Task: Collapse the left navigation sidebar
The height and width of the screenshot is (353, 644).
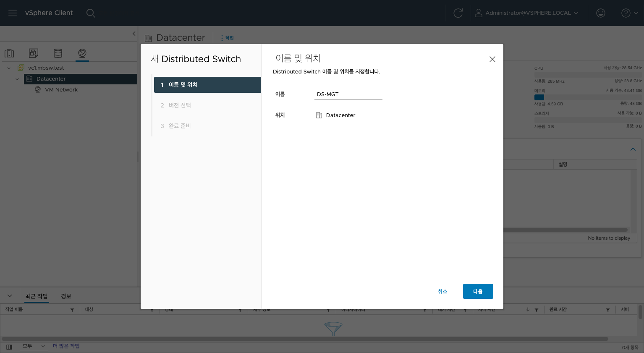Action: (134, 34)
